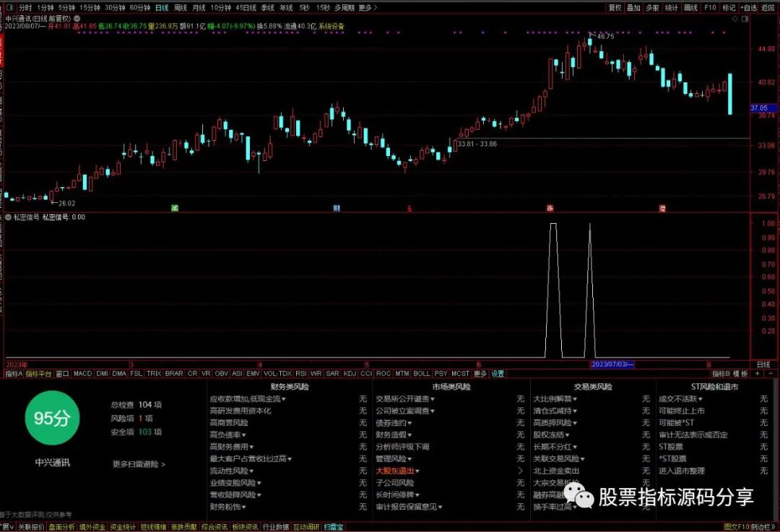The width and height of the screenshot is (780, 532).
Task: Select the 5分钟 period tab
Action: (x=66, y=7)
